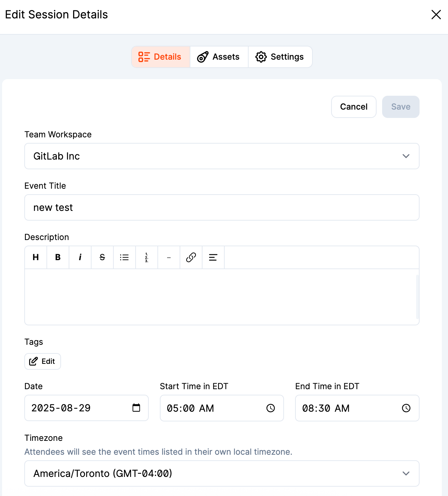Click the pencil icon on Tags Edit
Viewport: 448px width, 496px height.
[33, 361]
